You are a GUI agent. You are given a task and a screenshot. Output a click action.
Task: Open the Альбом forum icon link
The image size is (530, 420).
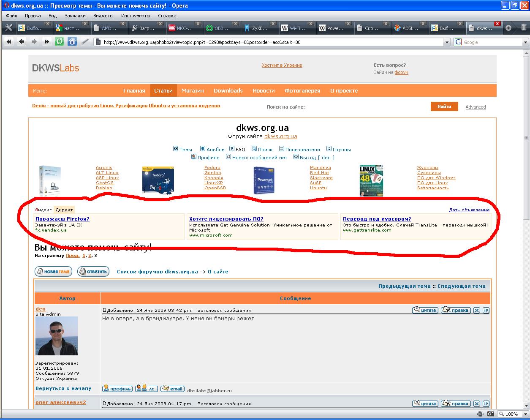pyautogui.click(x=212, y=149)
